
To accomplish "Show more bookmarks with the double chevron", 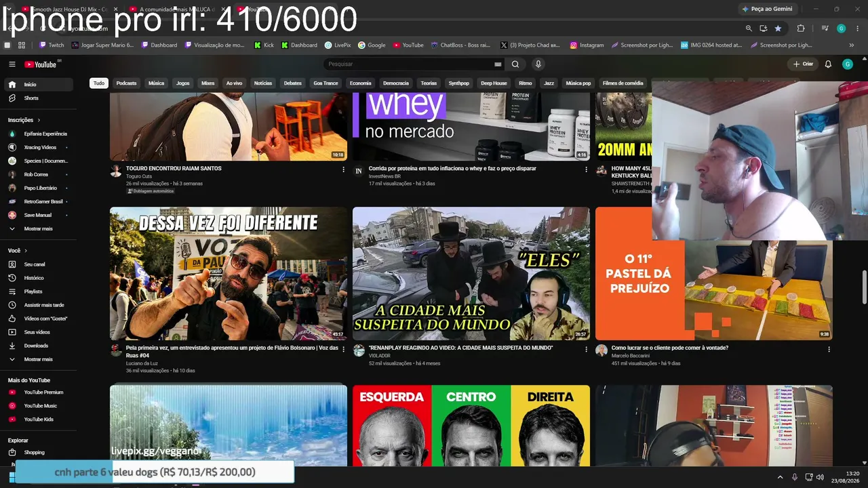I will click(x=852, y=45).
